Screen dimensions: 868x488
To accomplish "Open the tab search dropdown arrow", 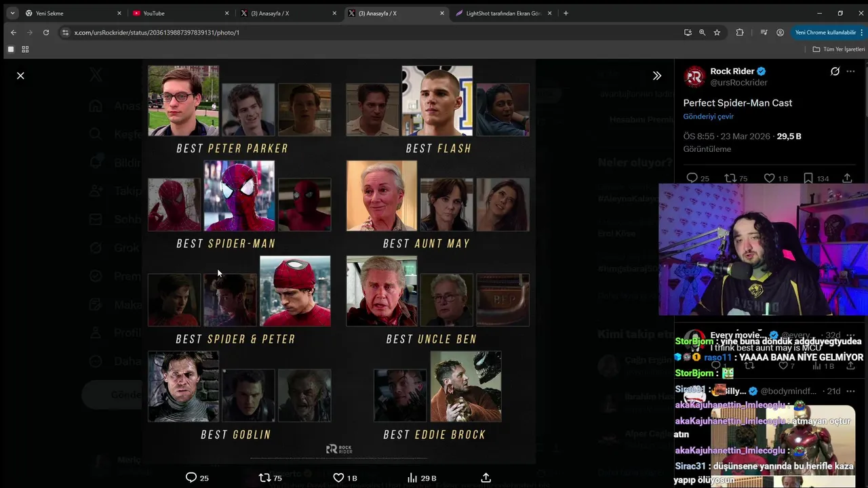I will coord(12,13).
